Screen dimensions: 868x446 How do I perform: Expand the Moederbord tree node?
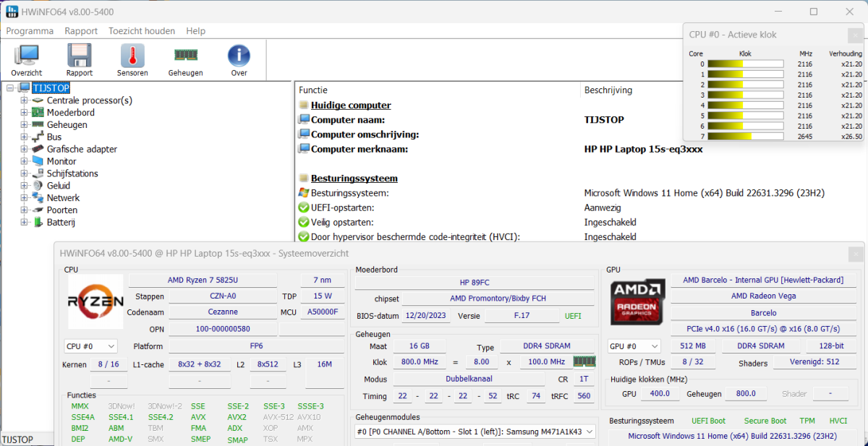[24, 113]
